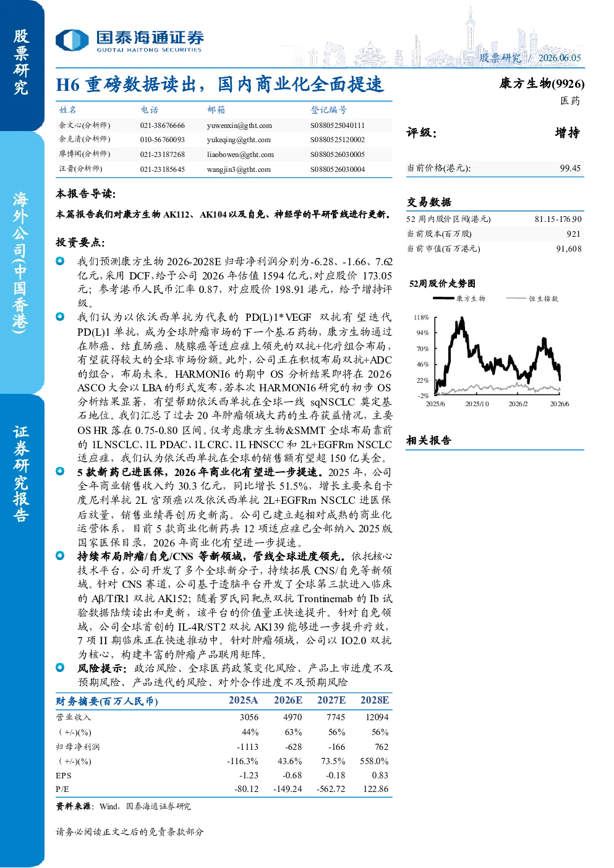The width and height of the screenshot is (614, 868).
Task: Click email yukeqing@gtht.com
Action: [x=239, y=140]
